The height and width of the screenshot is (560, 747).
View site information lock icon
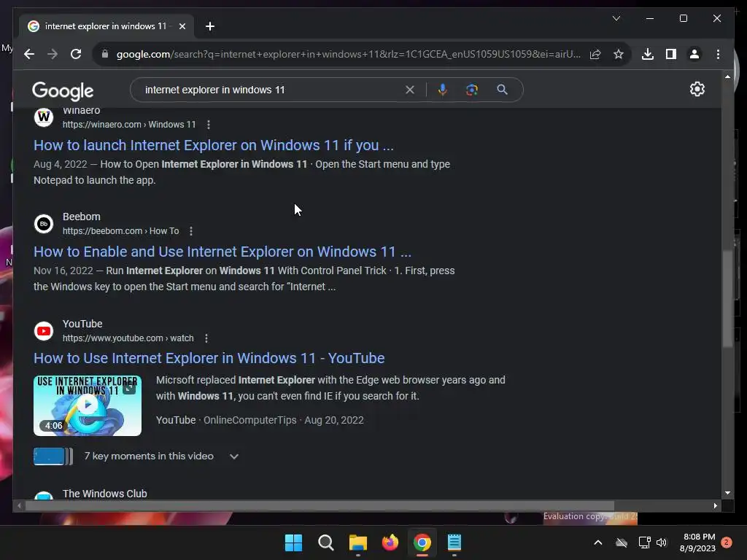105,54
